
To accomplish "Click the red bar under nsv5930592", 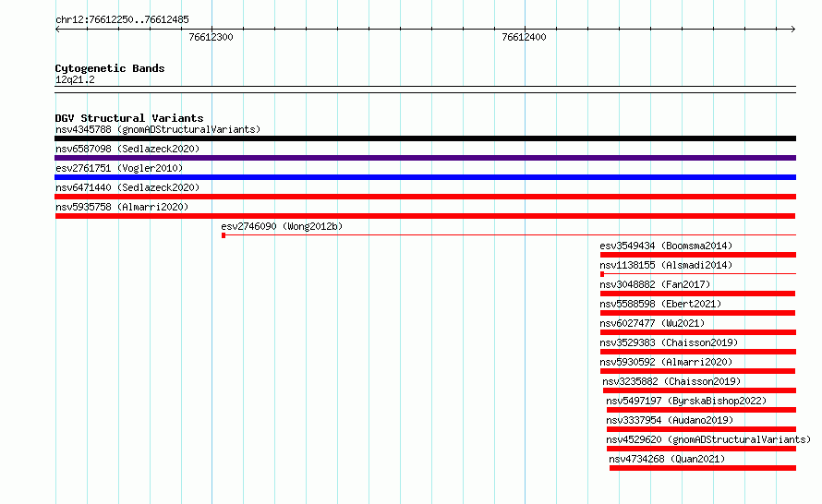I will 697,371.
